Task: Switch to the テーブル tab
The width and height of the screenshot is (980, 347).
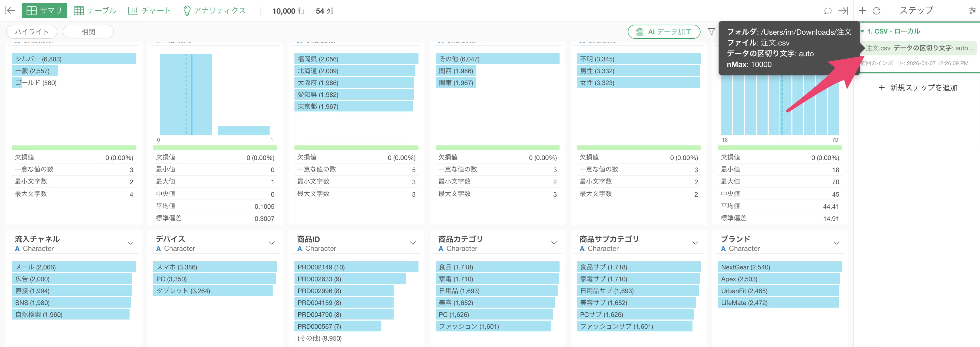Action: [x=95, y=11]
